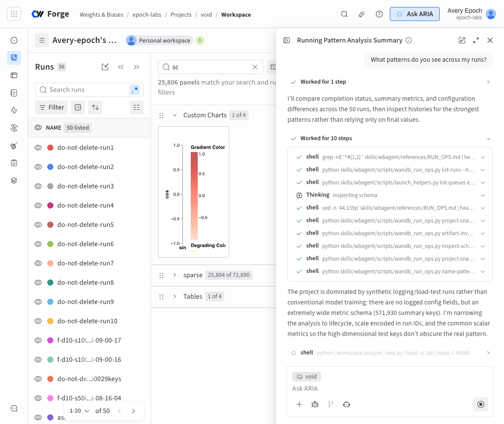The height and width of the screenshot is (424, 504).
Task: Go to the next page of runs
Action: point(134,411)
